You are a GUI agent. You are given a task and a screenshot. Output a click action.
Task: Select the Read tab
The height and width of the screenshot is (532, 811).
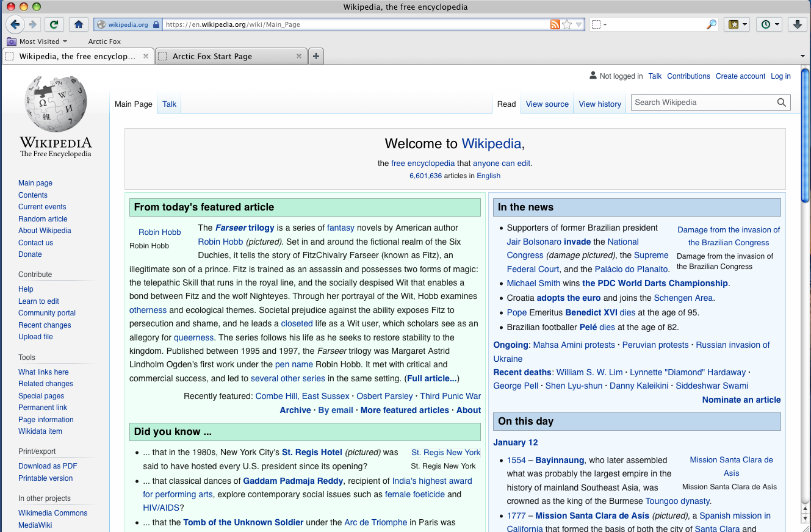click(506, 104)
